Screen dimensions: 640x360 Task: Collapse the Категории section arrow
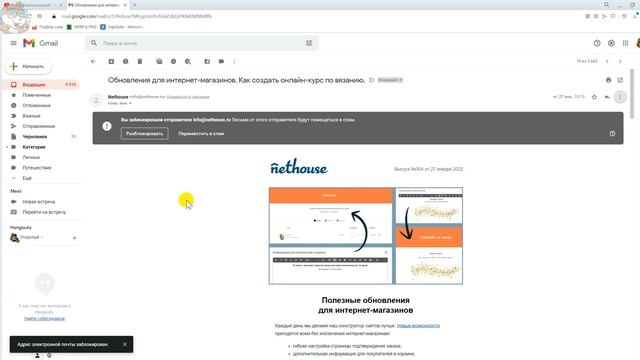click(x=7, y=147)
